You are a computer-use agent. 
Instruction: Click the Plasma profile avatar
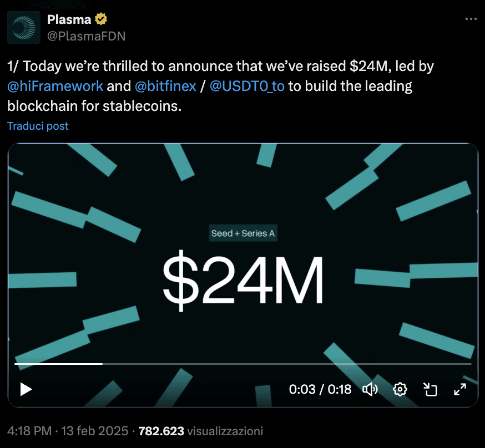24,28
